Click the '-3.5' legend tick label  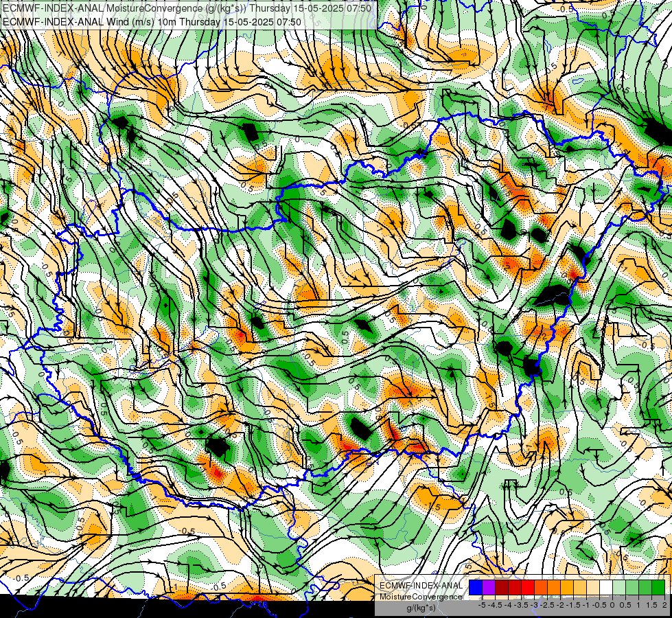pos(521,605)
